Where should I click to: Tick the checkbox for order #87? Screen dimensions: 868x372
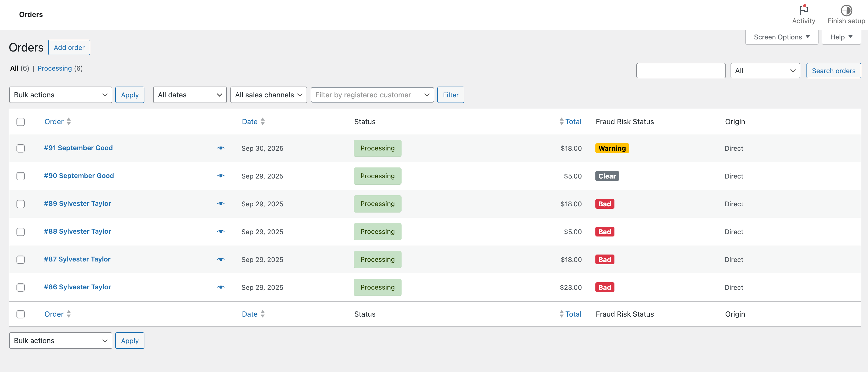point(21,259)
